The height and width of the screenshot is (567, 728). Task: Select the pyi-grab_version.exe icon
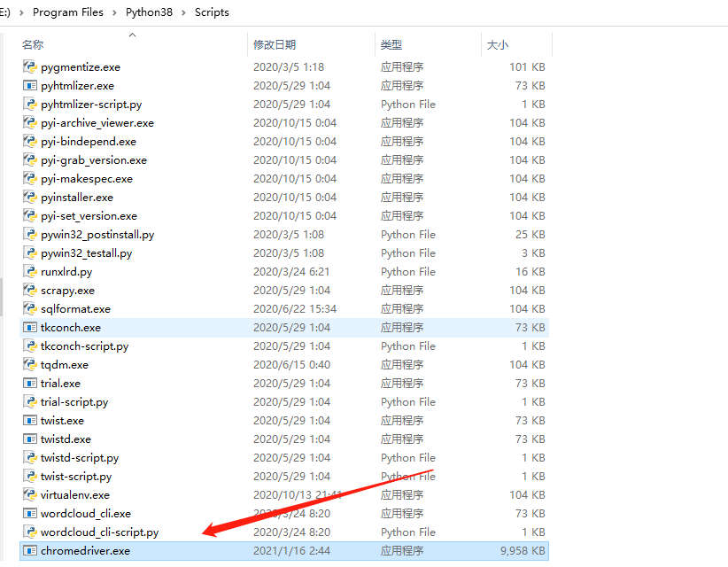pos(30,159)
